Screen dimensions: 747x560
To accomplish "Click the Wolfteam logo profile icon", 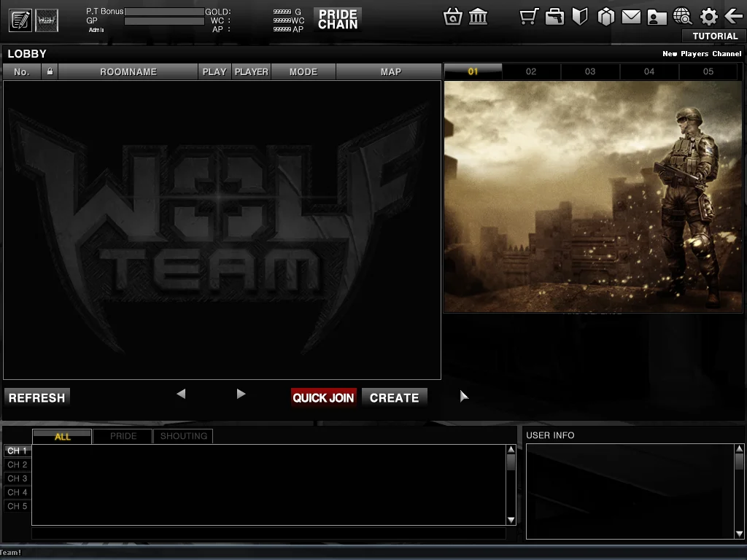I will 47,20.
